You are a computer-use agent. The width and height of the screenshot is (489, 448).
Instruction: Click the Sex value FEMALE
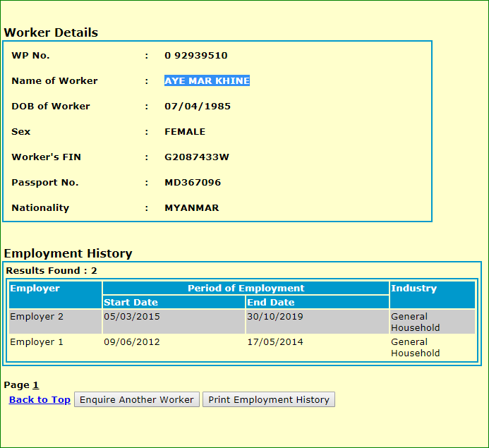185,132
